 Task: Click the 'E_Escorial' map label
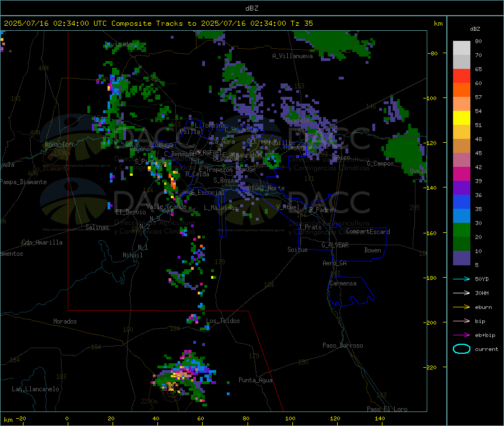click(x=207, y=193)
